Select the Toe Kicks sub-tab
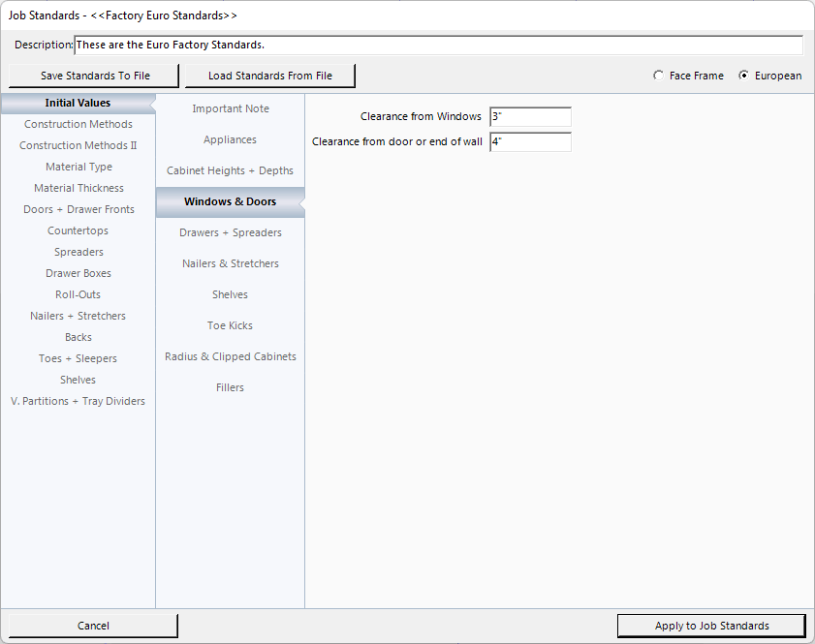Viewport: 815px width, 644px height. coord(230,325)
